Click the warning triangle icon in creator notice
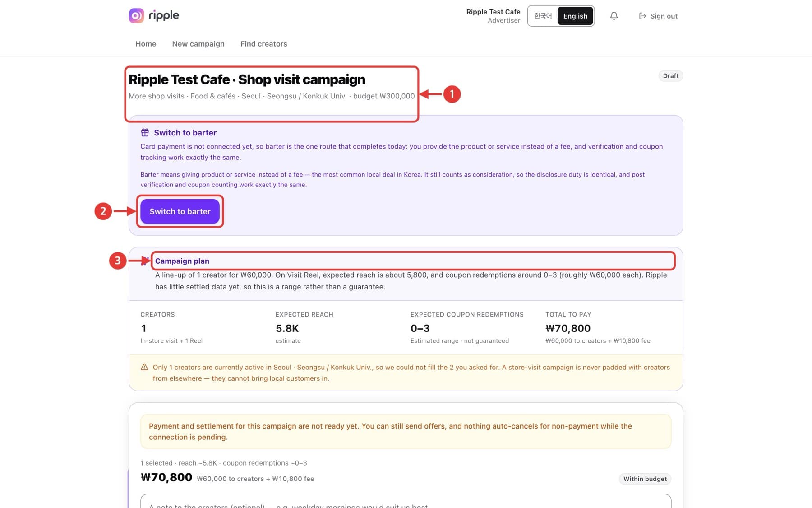The width and height of the screenshot is (812, 508). [144, 367]
